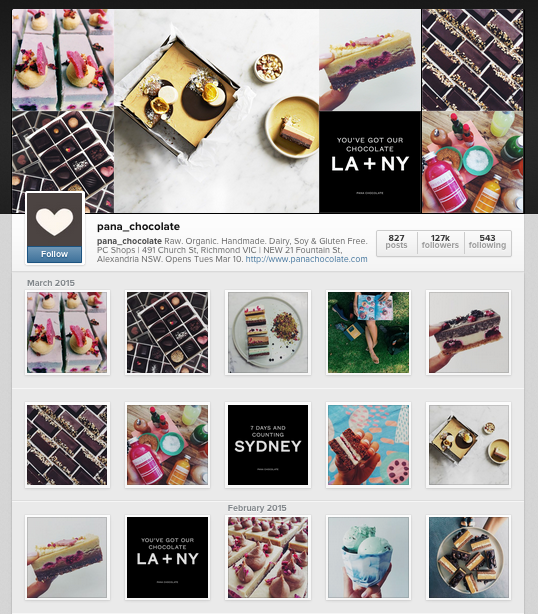Open the hand holding cake on colorful fabric post
This screenshot has width=538, height=614.
click(x=368, y=445)
